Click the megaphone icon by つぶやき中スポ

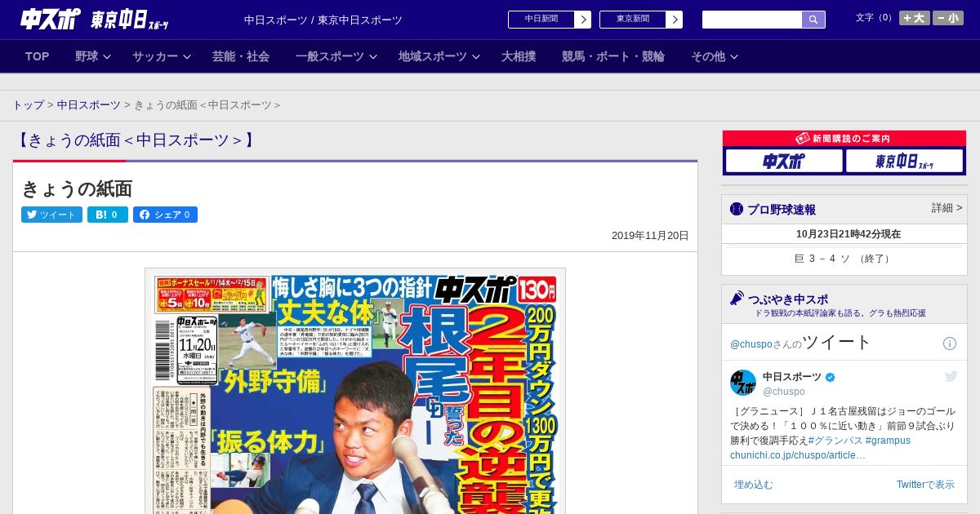(737, 298)
